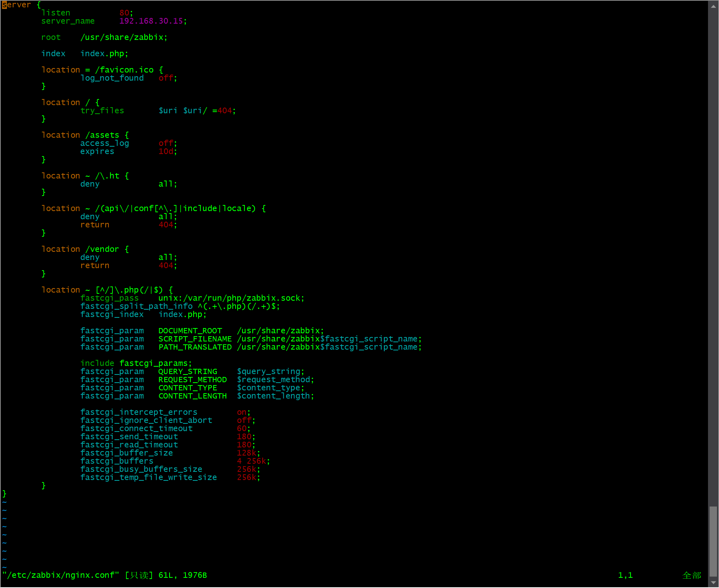Click the 'fastcgi_busy_buffers_size' directive
The image size is (719, 588).
[x=141, y=469]
